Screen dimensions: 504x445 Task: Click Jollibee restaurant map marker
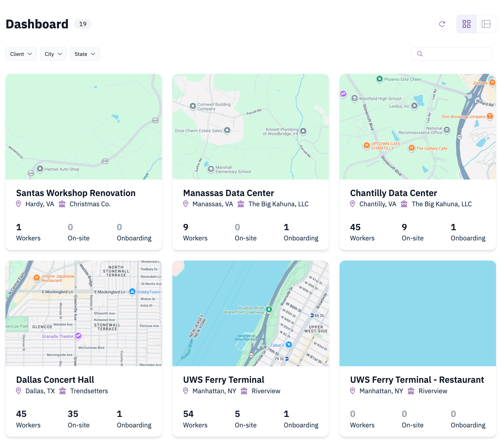492,82
